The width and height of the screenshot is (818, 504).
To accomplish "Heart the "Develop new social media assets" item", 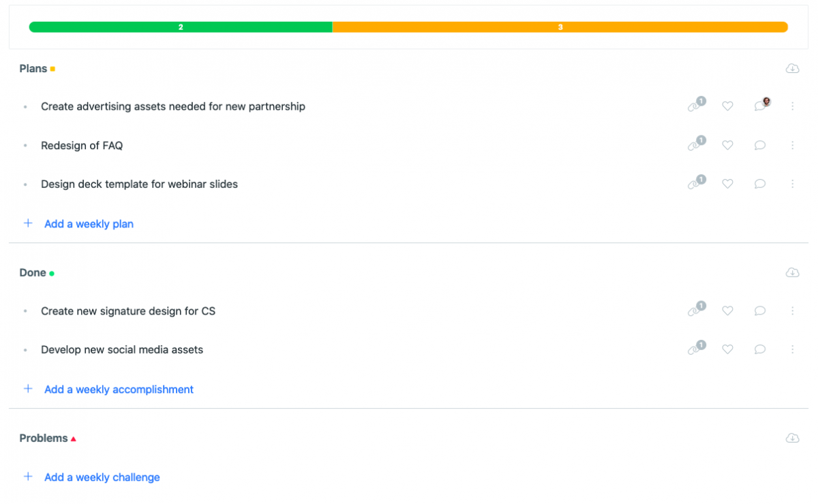I will coord(727,349).
